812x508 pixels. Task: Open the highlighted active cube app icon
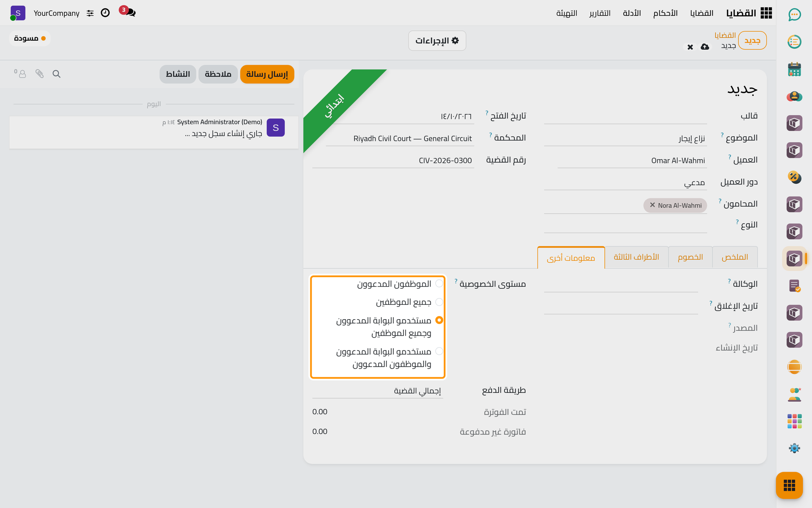794,259
